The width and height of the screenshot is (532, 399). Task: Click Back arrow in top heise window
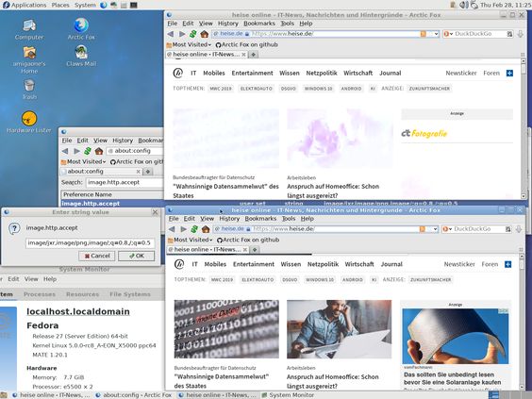coord(171,34)
